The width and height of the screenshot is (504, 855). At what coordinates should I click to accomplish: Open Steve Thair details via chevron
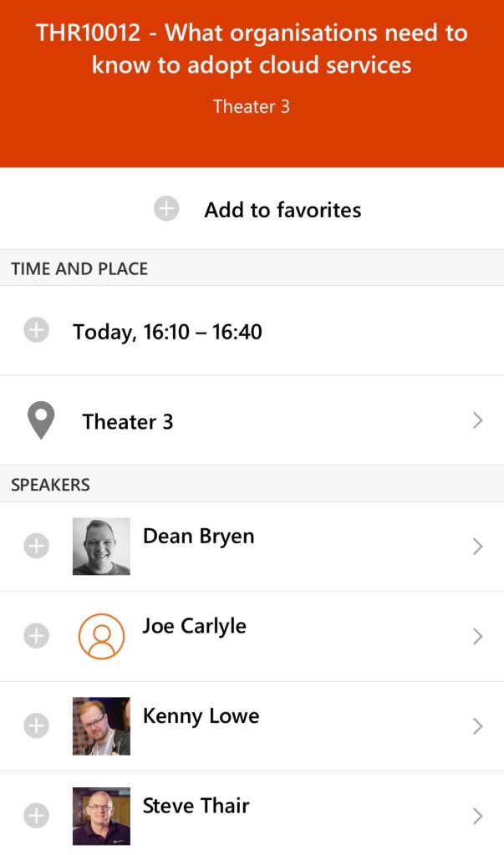[x=477, y=816]
